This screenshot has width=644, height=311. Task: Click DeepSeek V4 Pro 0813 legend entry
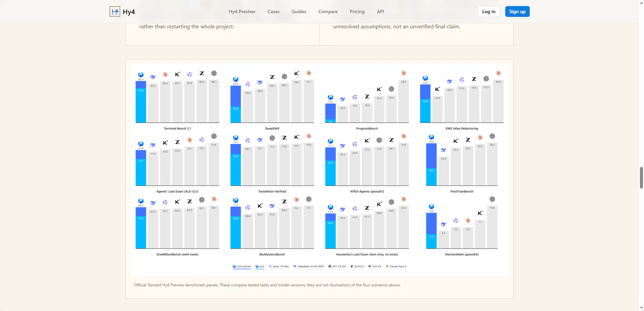coord(309,266)
